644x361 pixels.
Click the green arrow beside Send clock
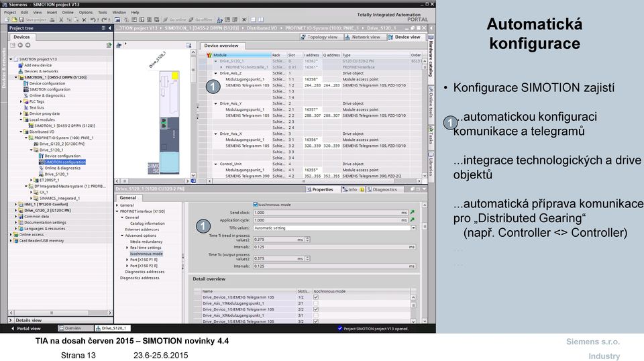pyautogui.click(x=412, y=212)
